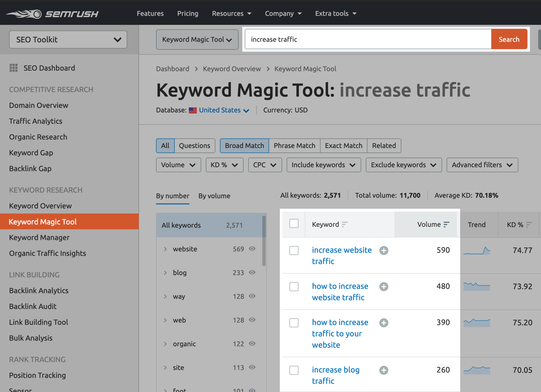Open the KD % filter dropdown
The height and width of the screenshot is (392, 541).
(x=224, y=165)
